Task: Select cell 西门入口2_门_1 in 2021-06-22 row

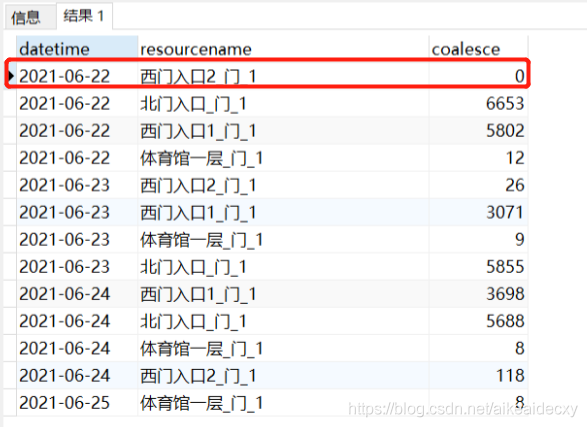Action: point(198,77)
